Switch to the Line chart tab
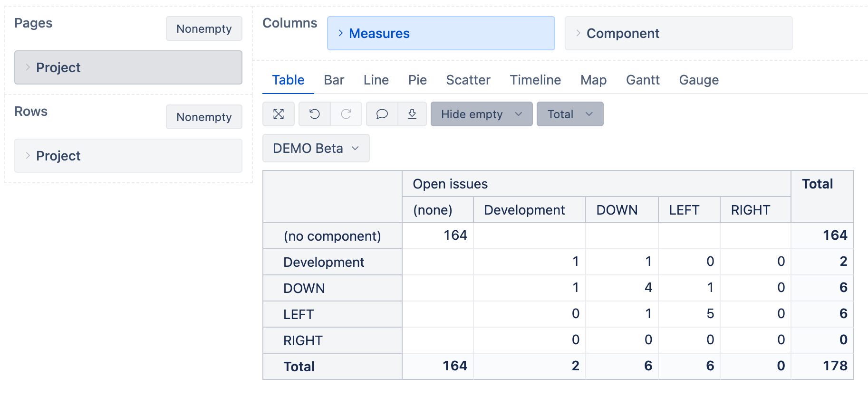 click(x=376, y=80)
